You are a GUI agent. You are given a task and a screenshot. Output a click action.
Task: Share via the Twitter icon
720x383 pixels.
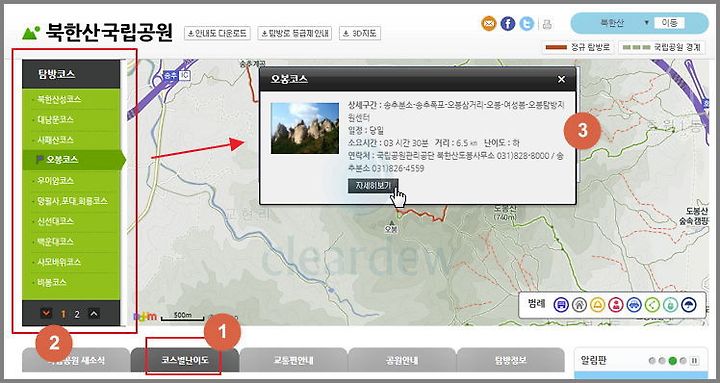pos(526,23)
